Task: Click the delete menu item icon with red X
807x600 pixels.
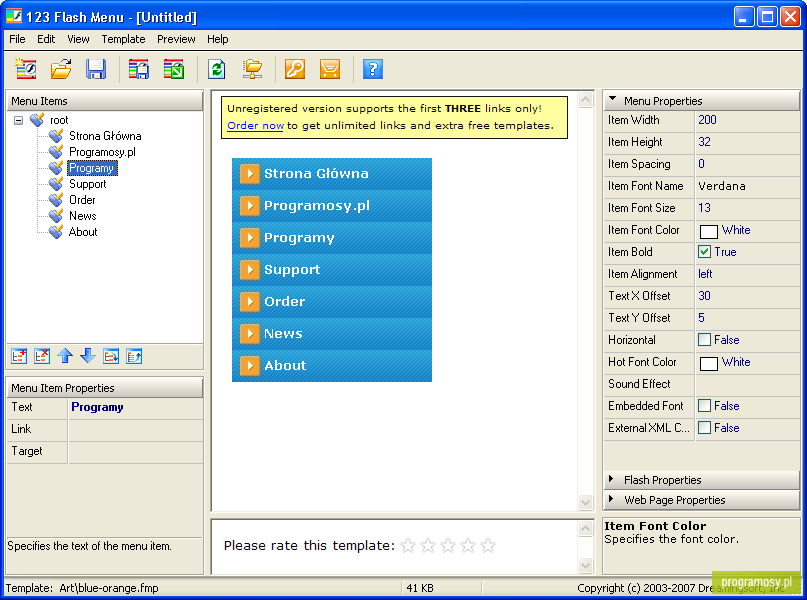Action: (x=42, y=356)
